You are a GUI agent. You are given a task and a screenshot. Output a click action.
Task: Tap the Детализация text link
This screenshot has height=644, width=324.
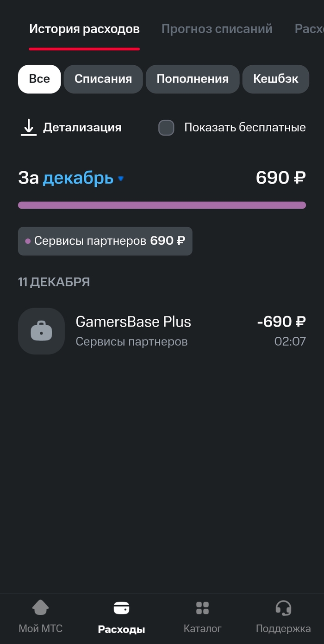click(82, 128)
